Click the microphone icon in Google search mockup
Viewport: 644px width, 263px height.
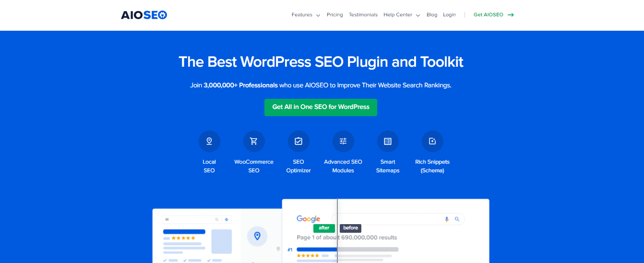pos(447,219)
